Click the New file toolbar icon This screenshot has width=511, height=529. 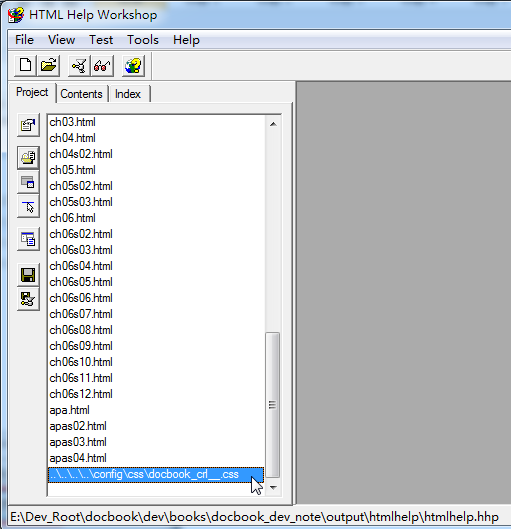(25, 65)
